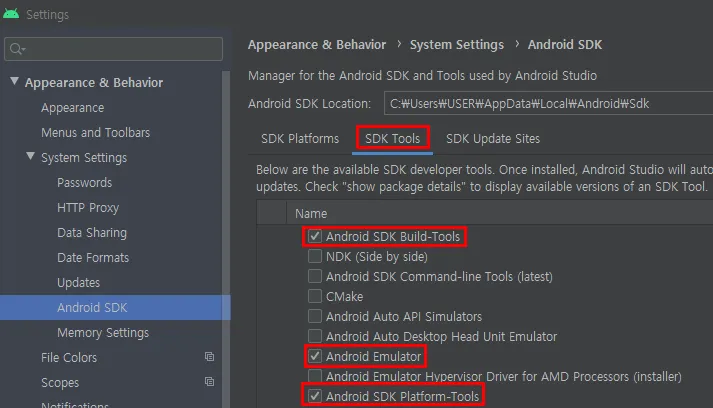Open the SDK Update Sites tab
This screenshot has width=713, height=408.
493,139
